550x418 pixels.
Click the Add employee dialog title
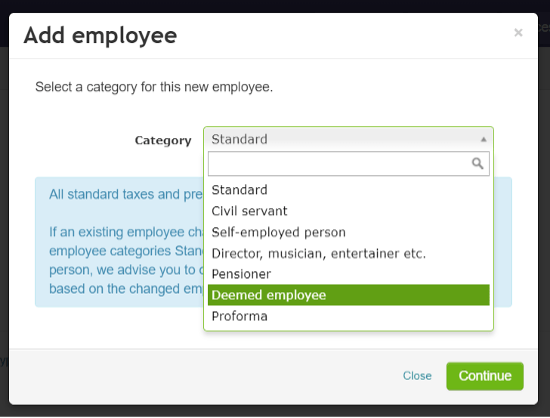(x=100, y=35)
